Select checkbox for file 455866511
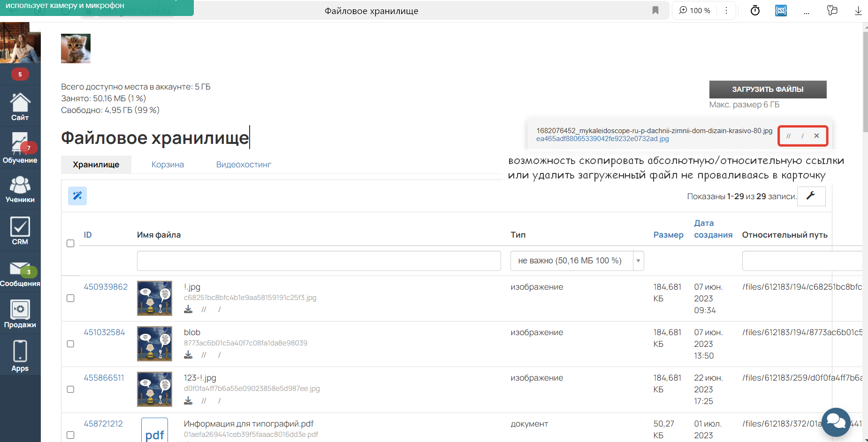The height and width of the screenshot is (442, 868). 70,389
